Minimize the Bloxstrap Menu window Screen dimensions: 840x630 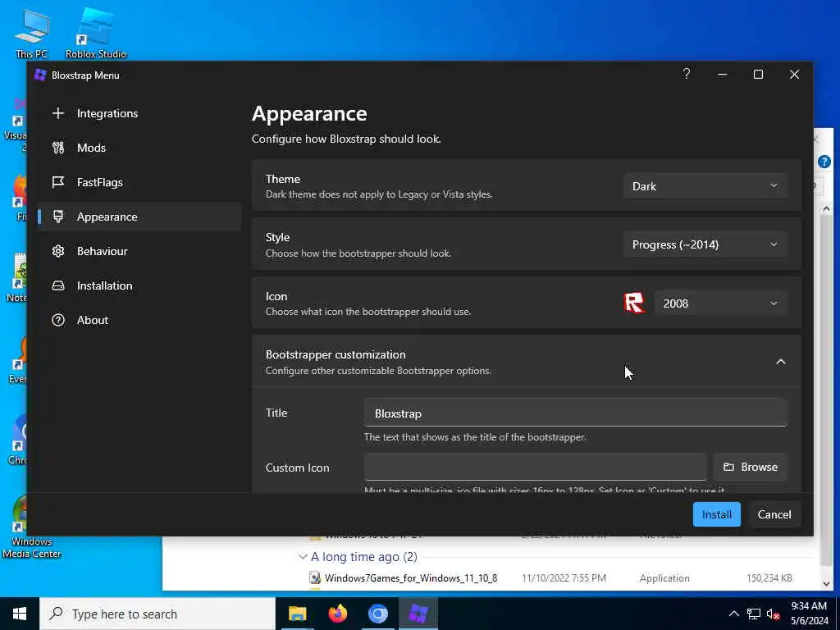[722, 75]
